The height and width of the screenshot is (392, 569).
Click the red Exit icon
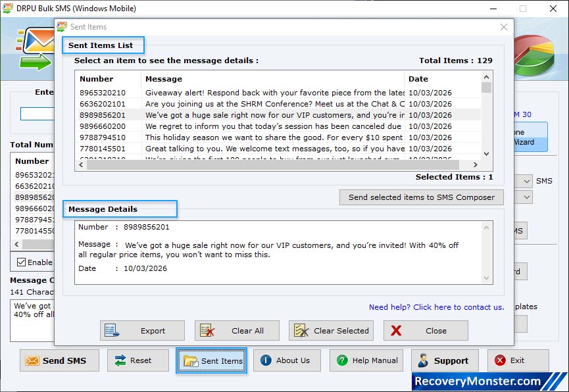(x=501, y=360)
